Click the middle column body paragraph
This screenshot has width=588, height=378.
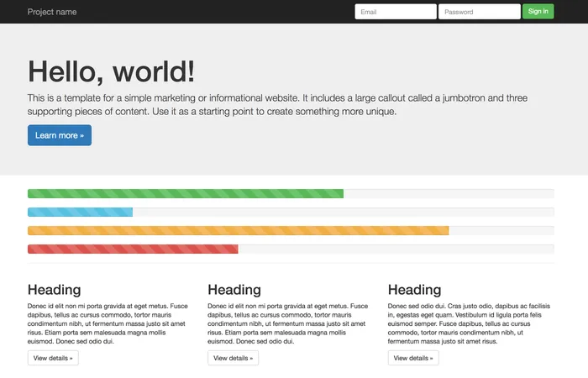pos(287,324)
